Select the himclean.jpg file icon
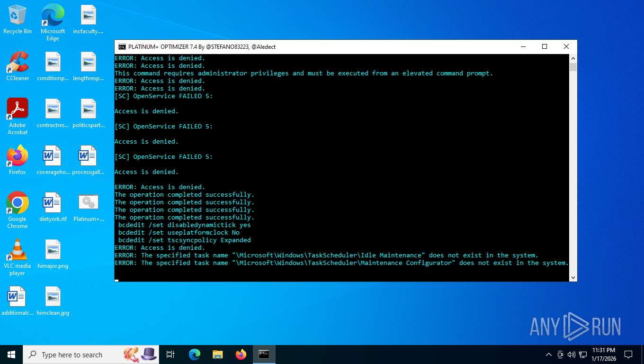This screenshot has width=644, height=364. pyautogui.click(x=53, y=301)
